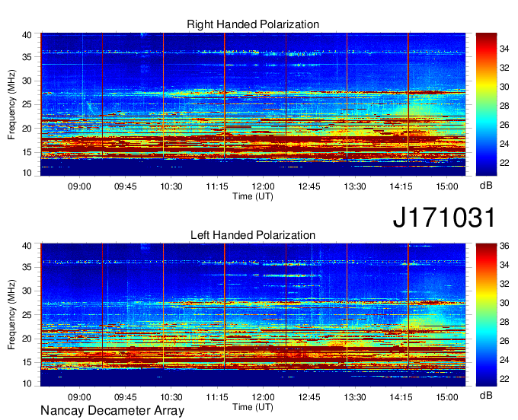Click the 35 MHz tick on the bottom plot
This screenshot has width=518, height=420.
[27, 267]
